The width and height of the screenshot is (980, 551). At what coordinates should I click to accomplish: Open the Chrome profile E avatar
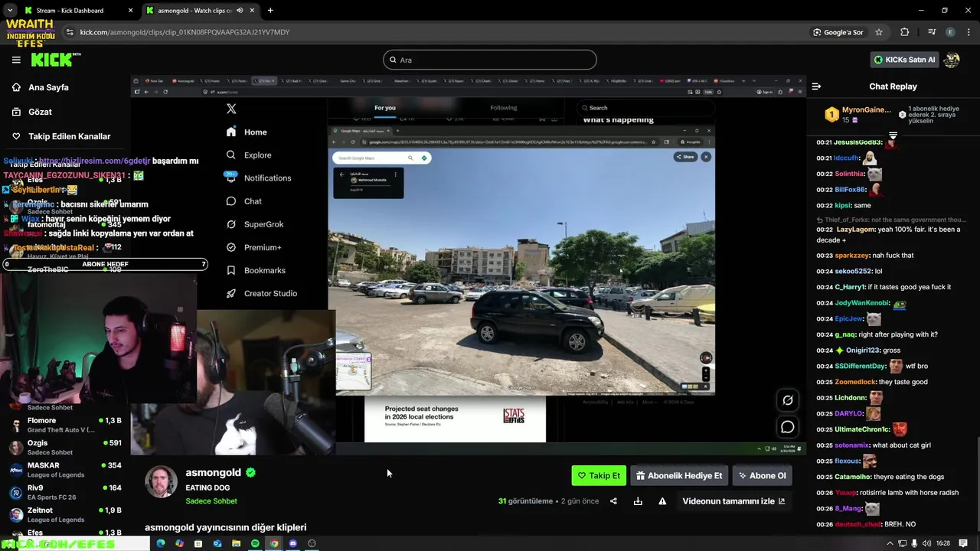950,32
